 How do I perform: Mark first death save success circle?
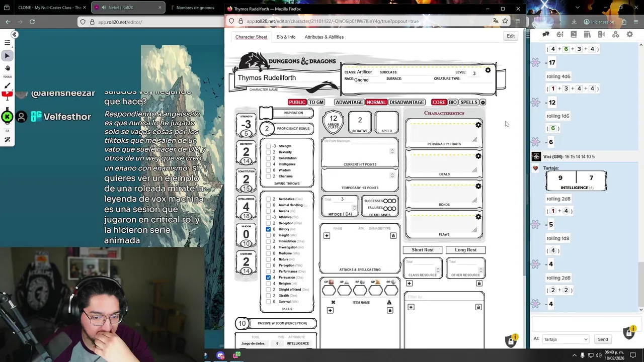pyautogui.click(x=386, y=201)
